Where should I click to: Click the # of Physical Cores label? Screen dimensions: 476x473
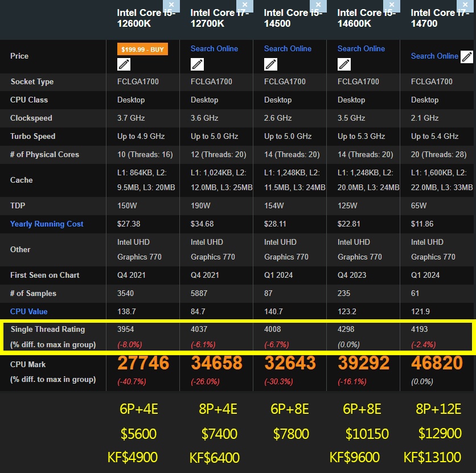(x=44, y=154)
